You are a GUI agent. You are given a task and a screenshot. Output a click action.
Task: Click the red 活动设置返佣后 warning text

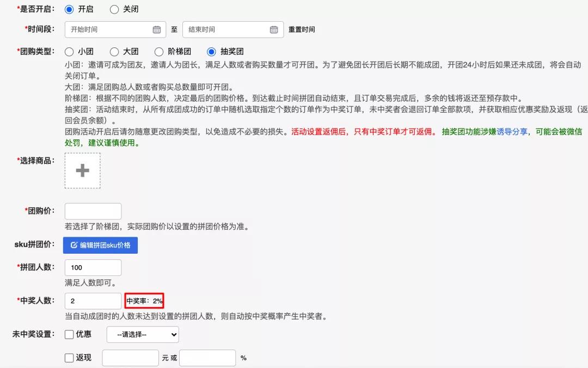pos(363,132)
